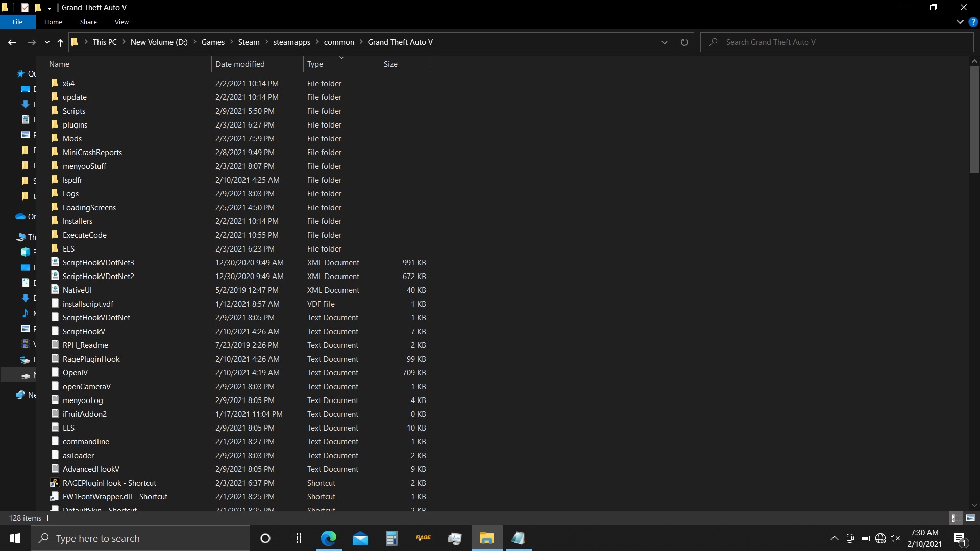Click the Refresh icon in address bar
980x551 pixels.
coord(684,42)
